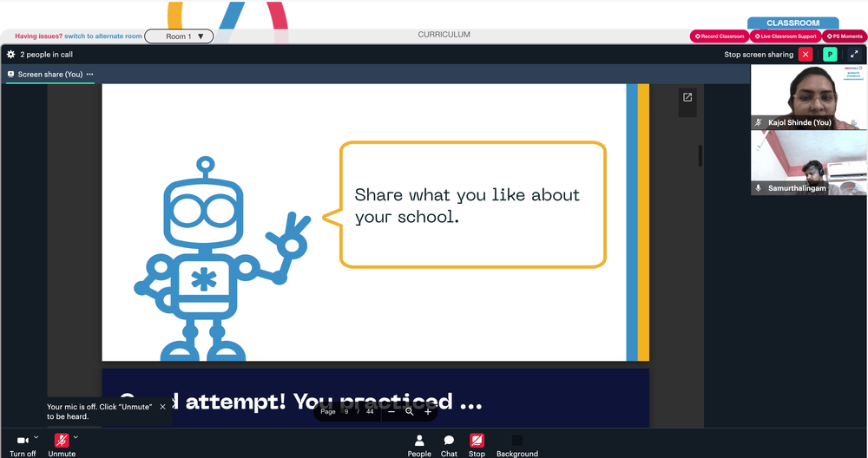Click the green P participant badge

point(830,54)
